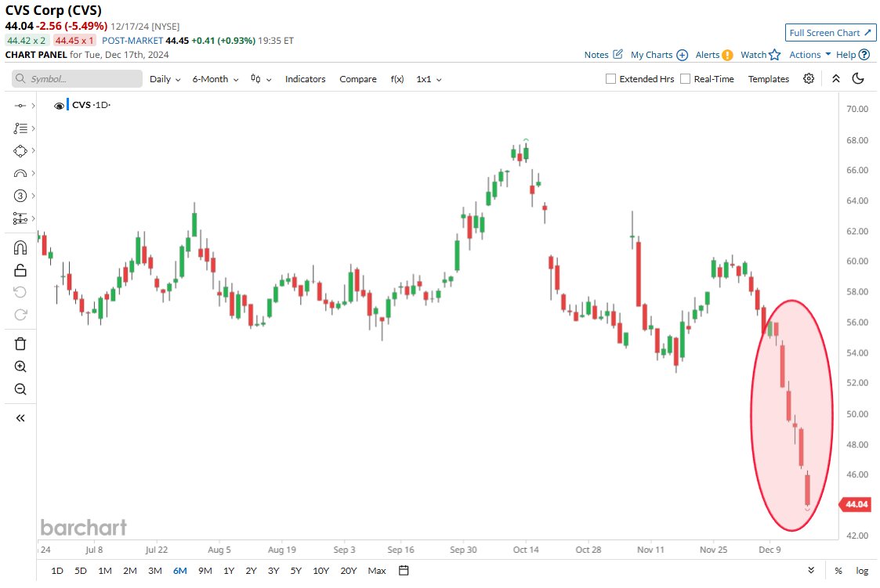The image size is (880, 588).
Task: Open the Templates menu
Action: 768,79
